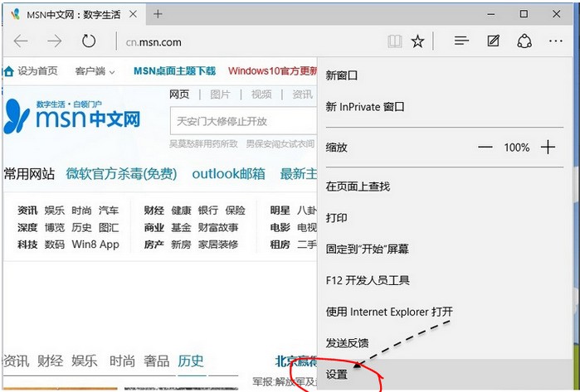This screenshot has height=392, width=580.
Task: Open the 博览 category link
Action: [x=55, y=228]
